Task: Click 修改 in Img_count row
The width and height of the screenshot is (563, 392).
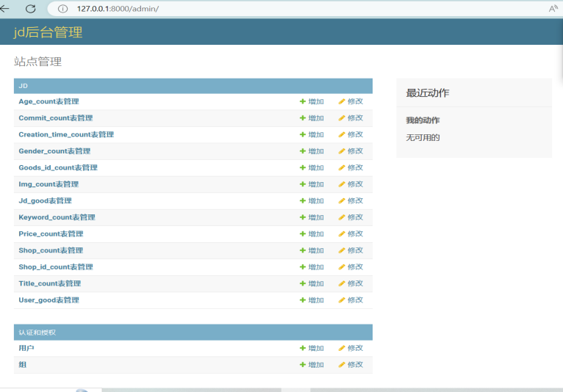Action: pyautogui.click(x=351, y=184)
